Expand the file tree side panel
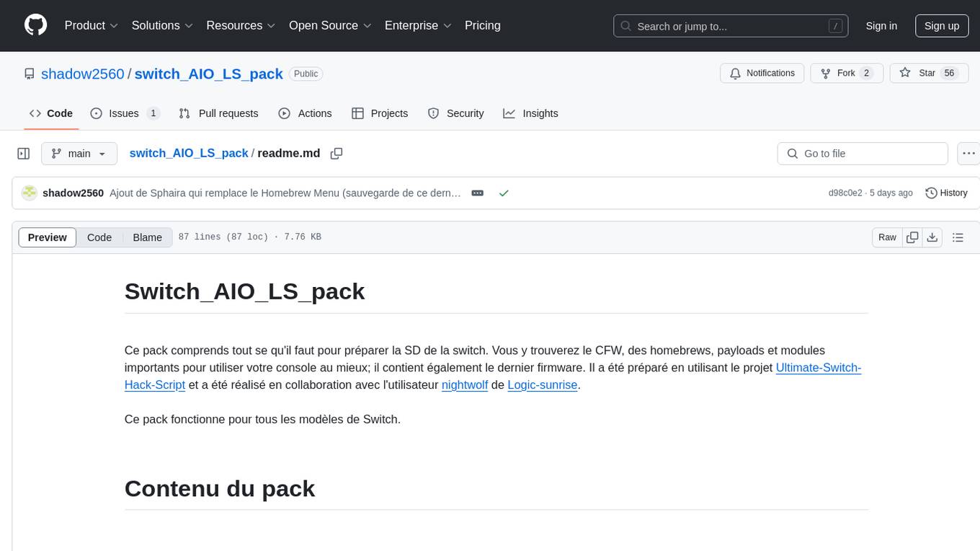The height and width of the screenshot is (551, 980). pyautogui.click(x=24, y=154)
